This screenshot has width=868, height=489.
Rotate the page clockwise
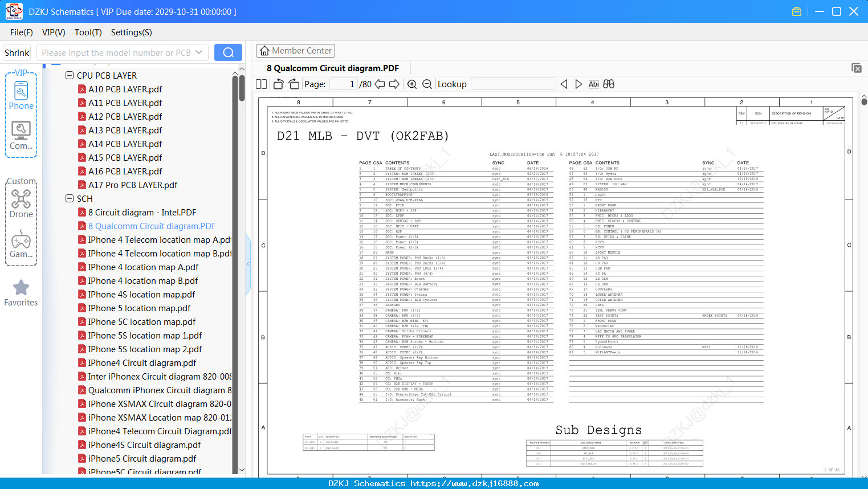point(294,84)
